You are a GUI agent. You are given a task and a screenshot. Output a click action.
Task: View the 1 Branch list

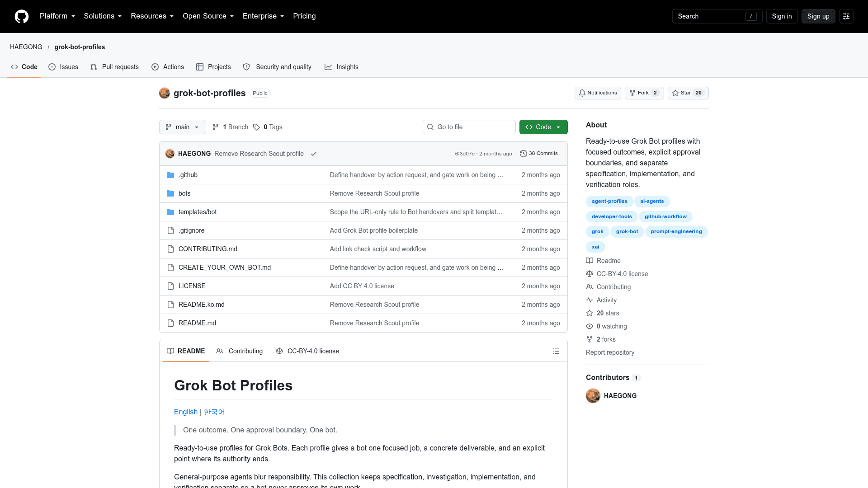[x=231, y=127]
